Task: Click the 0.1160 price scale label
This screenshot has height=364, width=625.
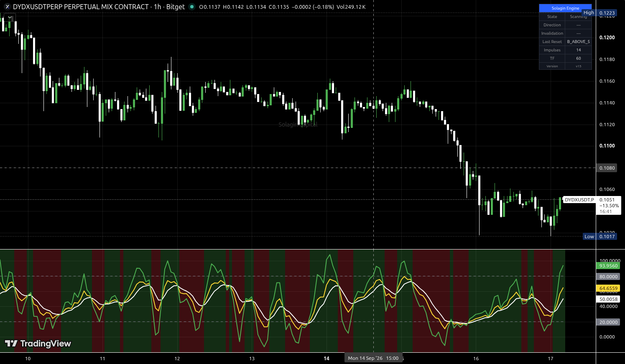Action: 607,81
